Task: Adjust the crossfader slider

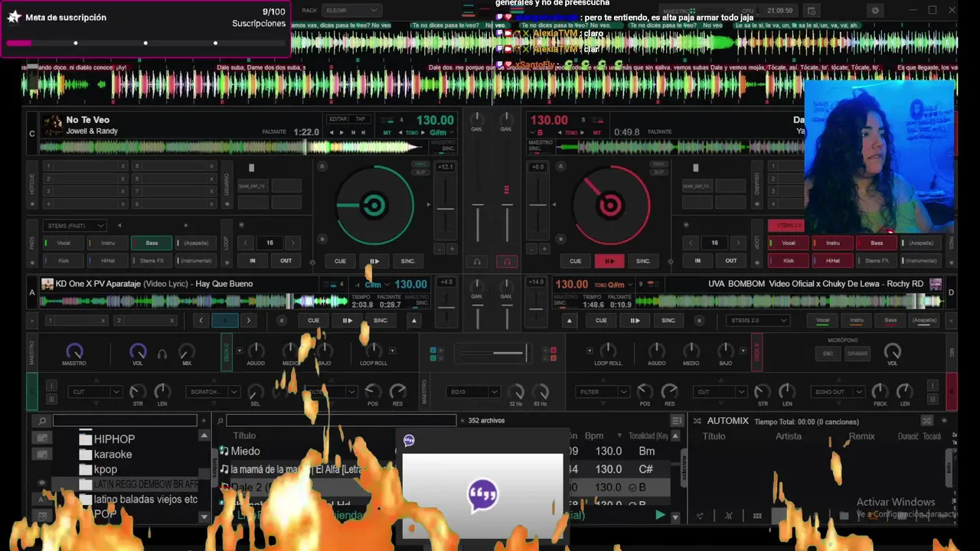Action: tap(492, 353)
